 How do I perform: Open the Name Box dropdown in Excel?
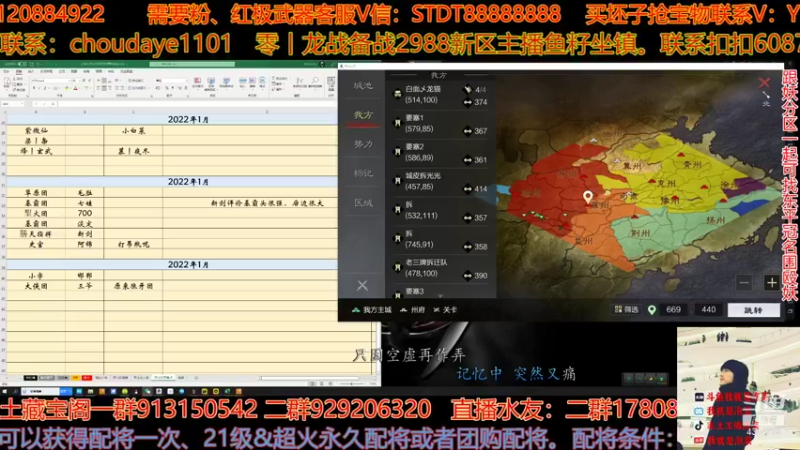(x=22, y=104)
